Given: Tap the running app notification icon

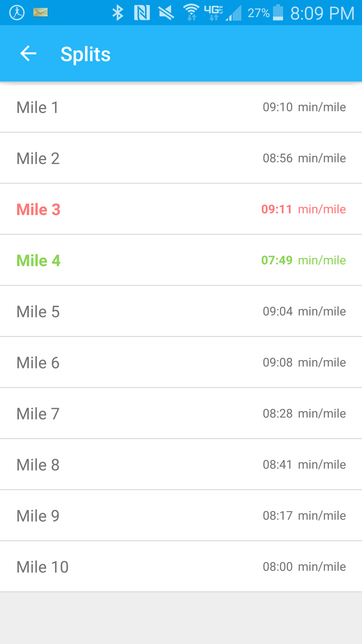Looking at the screenshot, I should (x=17, y=13).
